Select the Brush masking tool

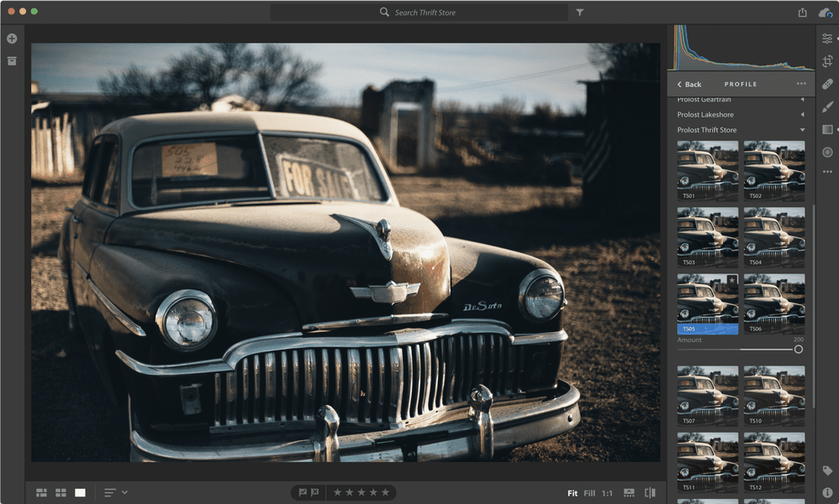coord(826,107)
